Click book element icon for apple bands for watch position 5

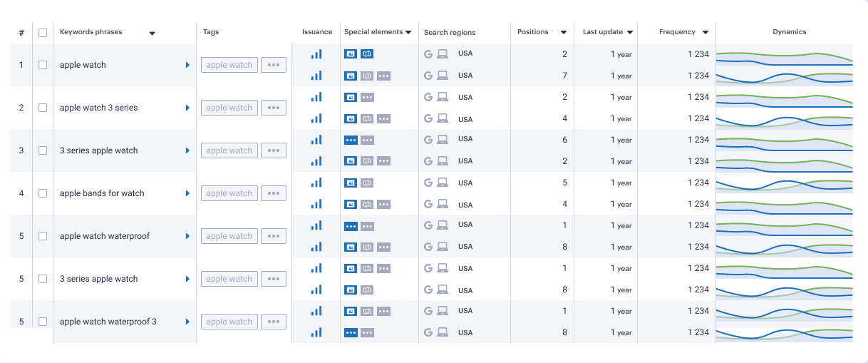pos(367,183)
